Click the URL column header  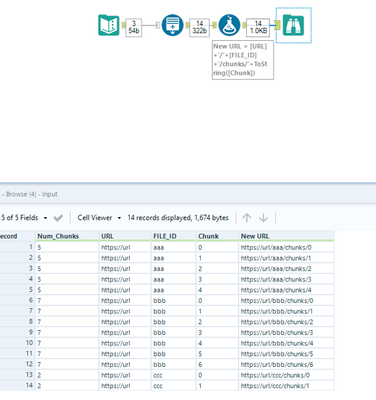[x=125, y=236]
